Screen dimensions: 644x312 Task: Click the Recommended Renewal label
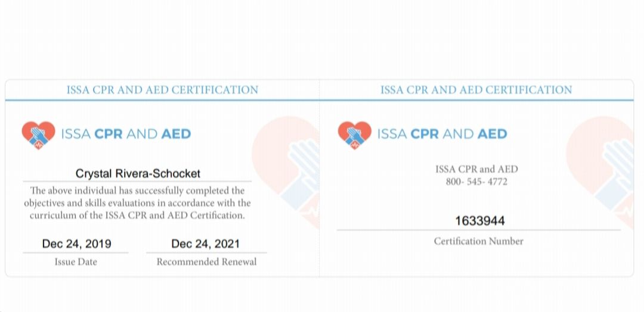pos(206,262)
